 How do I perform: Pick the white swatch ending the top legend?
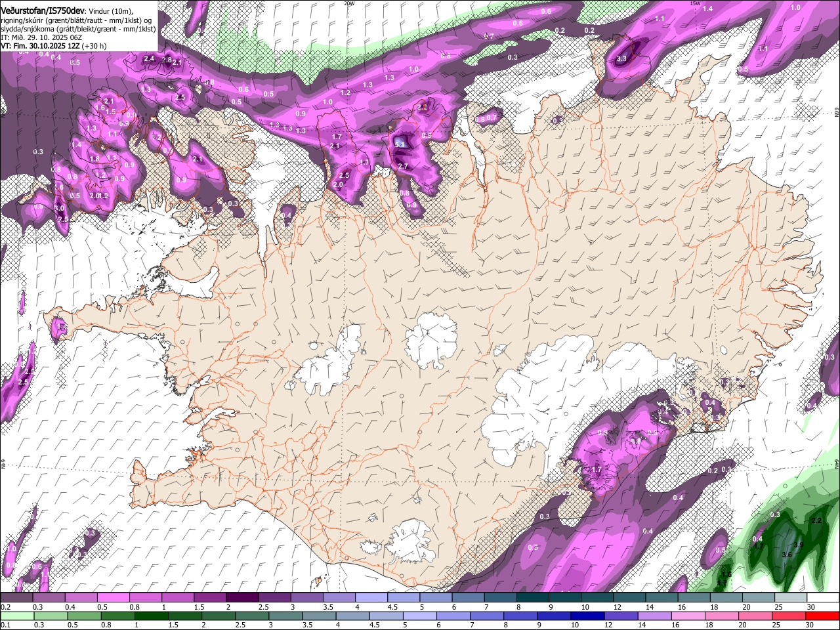click(x=822, y=597)
